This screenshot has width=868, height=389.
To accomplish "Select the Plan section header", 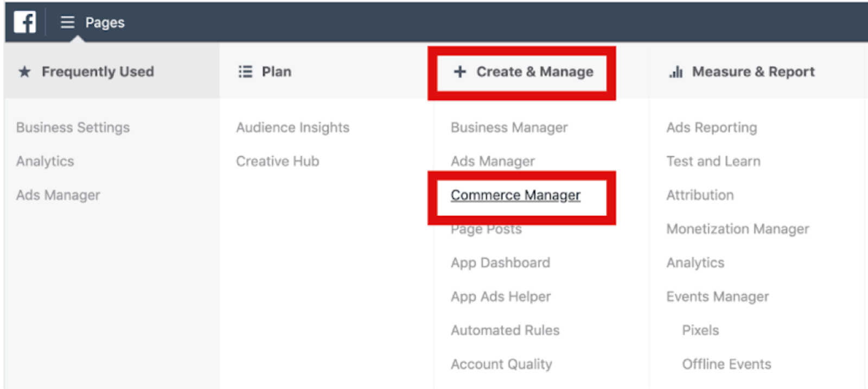I will [277, 72].
